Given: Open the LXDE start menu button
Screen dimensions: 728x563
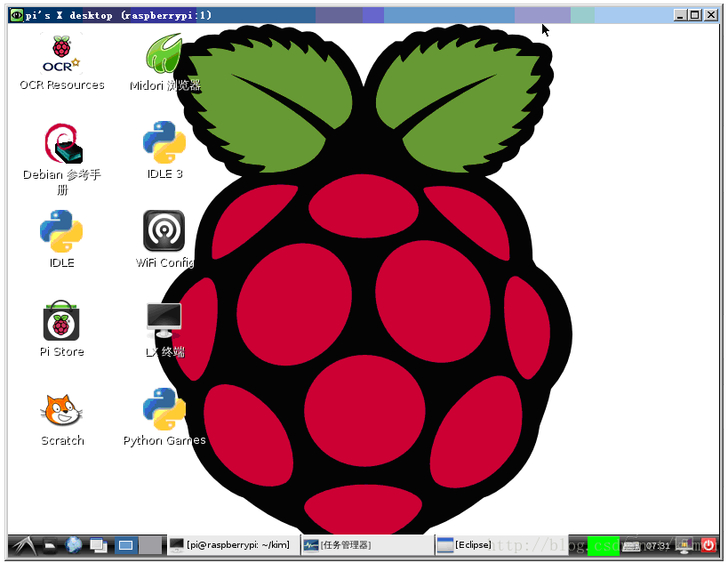Looking at the screenshot, I should coord(23,545).
